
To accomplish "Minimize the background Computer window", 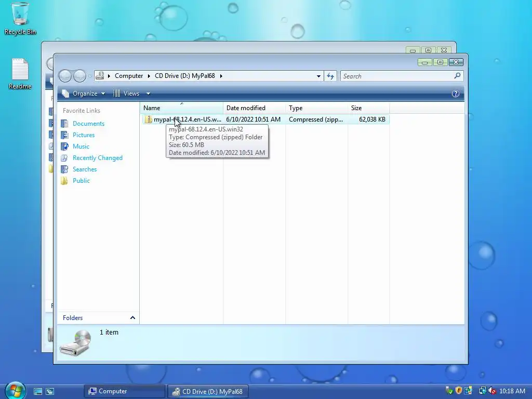I will tap(413, 50).
